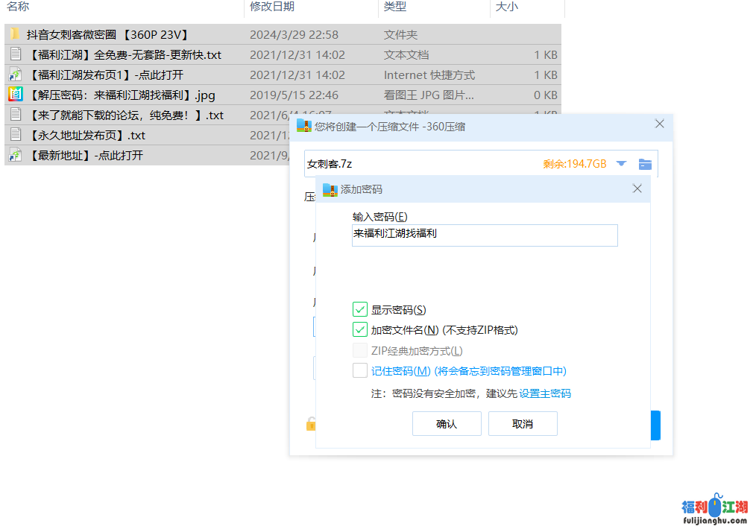Click the 输入密码 text field
Image resolution: width=756 pixels, height=532 pixels.
[x=485, y=235]
